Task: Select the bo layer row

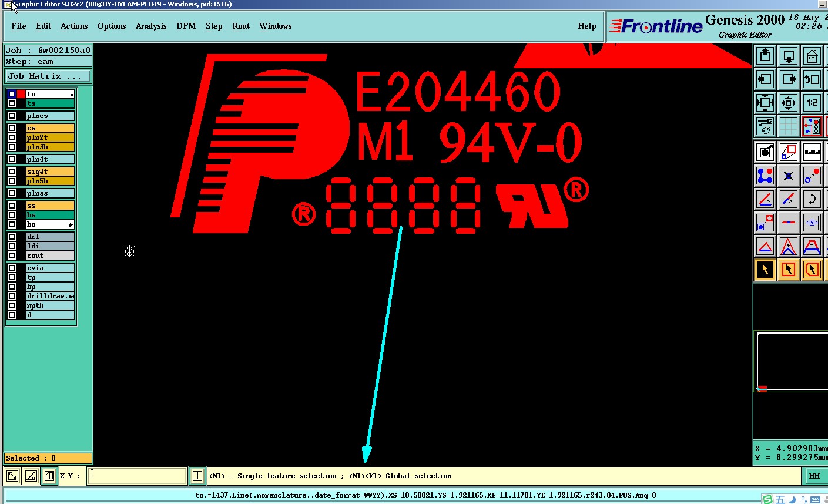Action: (x=50, y=224)
